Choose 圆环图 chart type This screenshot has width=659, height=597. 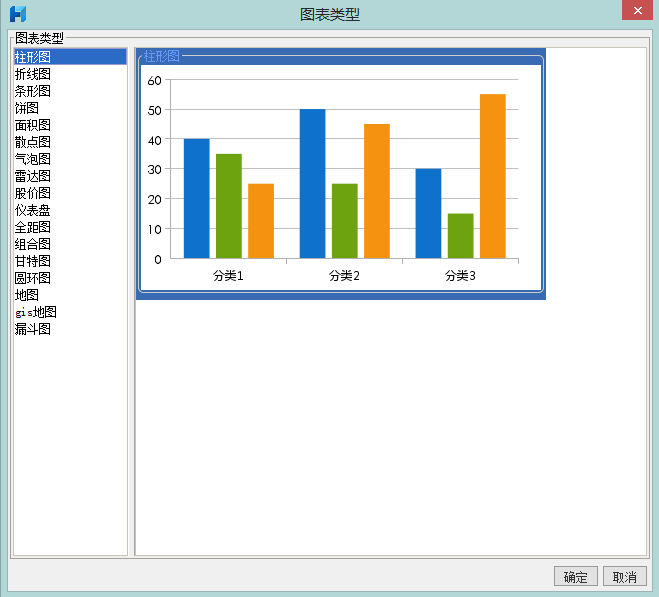pos(70,278)
